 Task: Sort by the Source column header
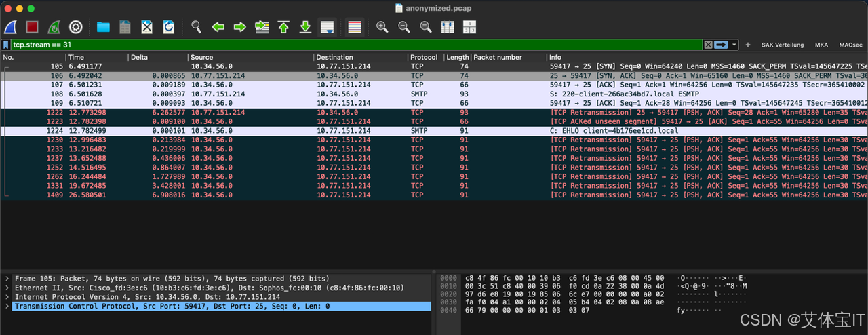point(251,58)
